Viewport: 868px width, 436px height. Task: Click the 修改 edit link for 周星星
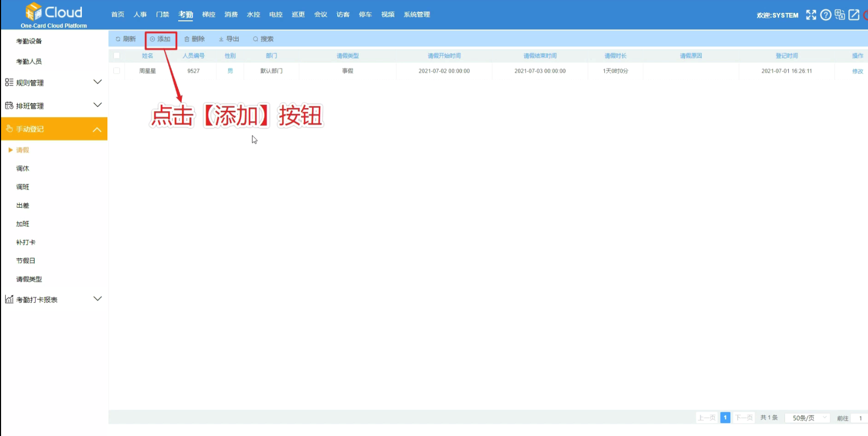(x=857, y=71)
